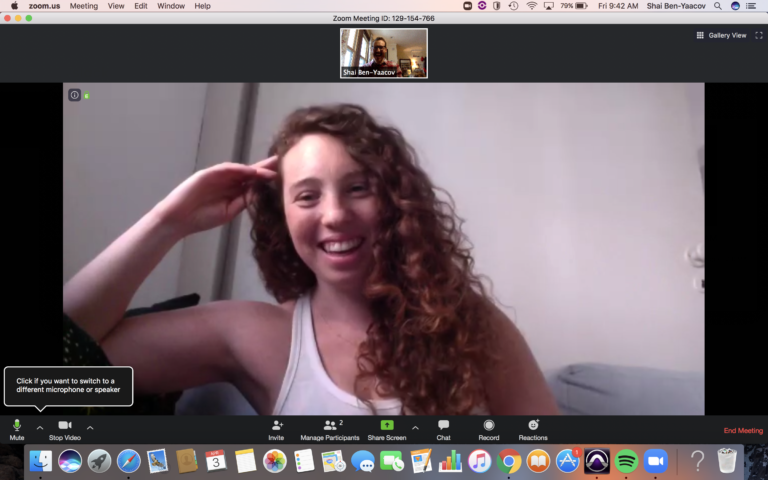This screenshot has height=480, width=768.
Task: Open Spotlight search in the menu bar
Action: point(718,6)
